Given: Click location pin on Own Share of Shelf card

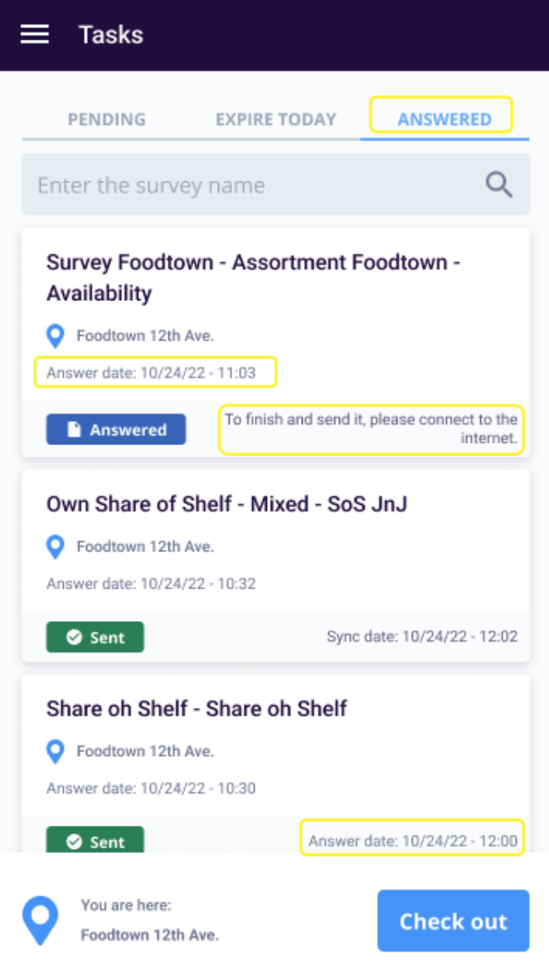Looking at the screenshot, I should 56,546.
